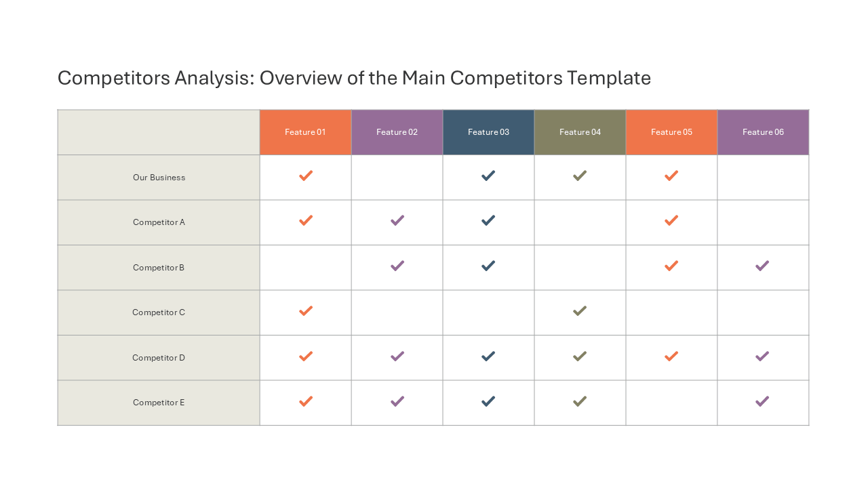868x488 pixels.
Task: Select the navy Feature 03 header cell
Action: (488, 132)
